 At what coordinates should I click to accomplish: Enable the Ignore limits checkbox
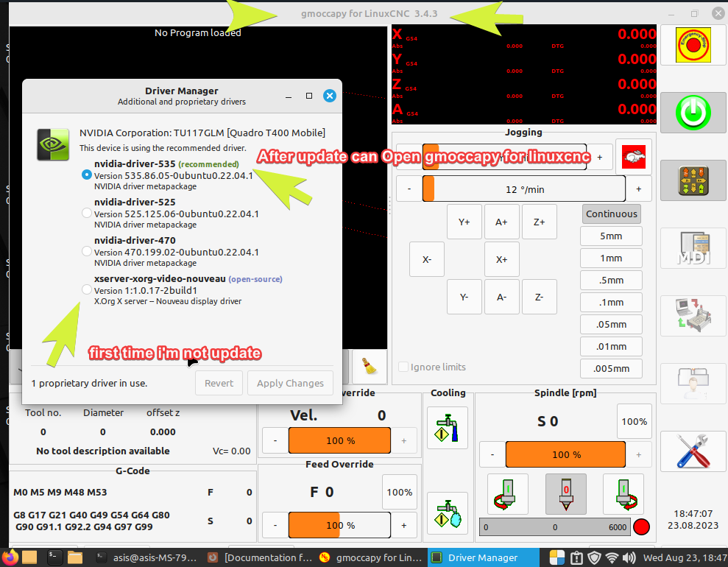[403, 367]
